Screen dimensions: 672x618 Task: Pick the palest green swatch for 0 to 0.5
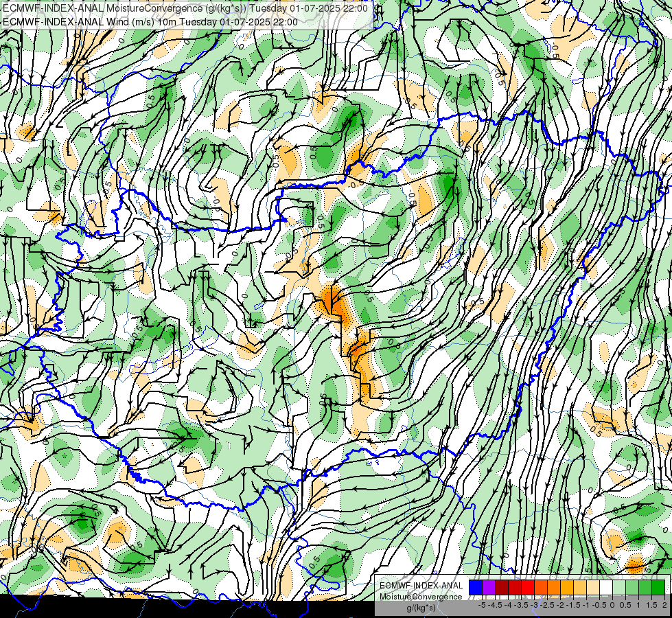(x=619, y=587)
